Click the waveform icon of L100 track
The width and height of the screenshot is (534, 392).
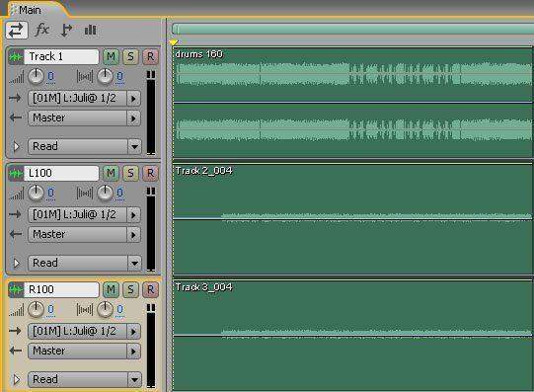[x=16, y=174]
